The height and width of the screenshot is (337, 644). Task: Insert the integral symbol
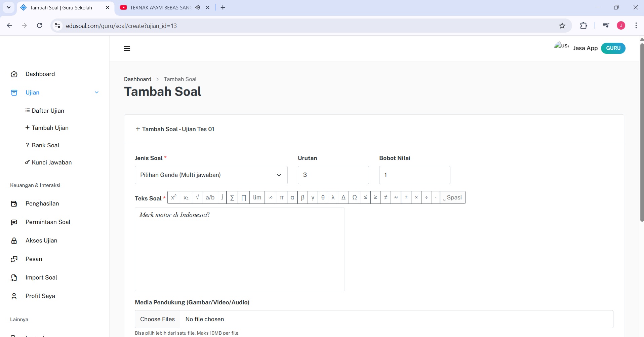pyautogui.click(x=222, y=197)
